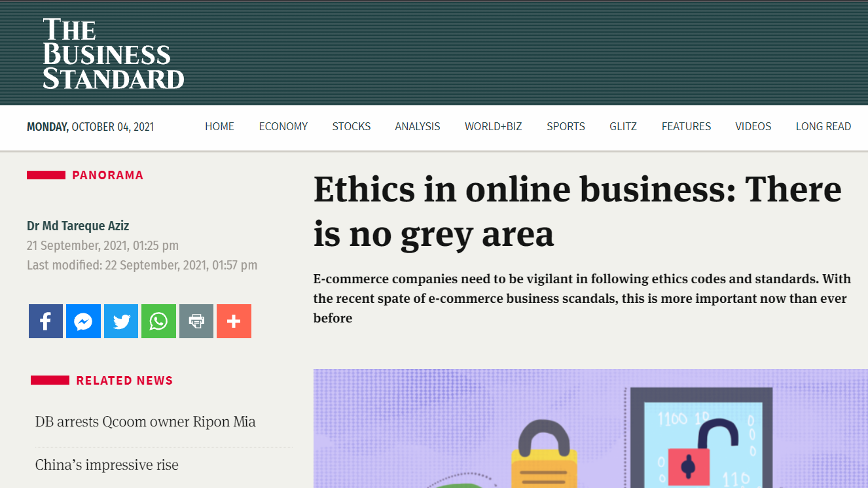Open the Economy section
This screenshot has width=868, height=488.
[x=283, y=126]
